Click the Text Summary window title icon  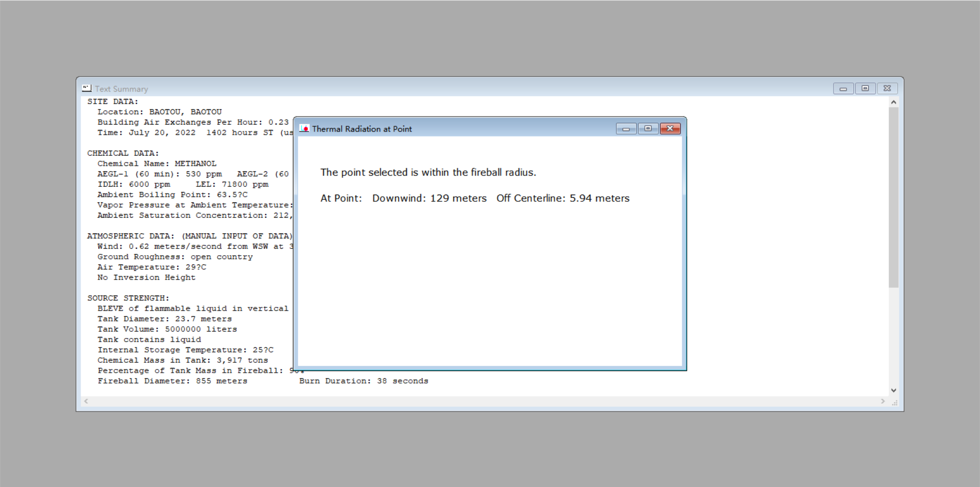click(86, 88)
